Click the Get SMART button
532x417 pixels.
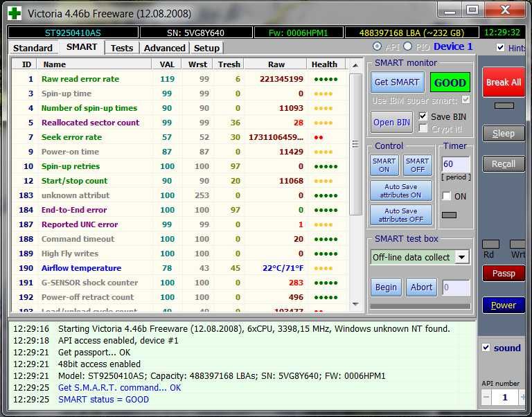coord(397,82)
